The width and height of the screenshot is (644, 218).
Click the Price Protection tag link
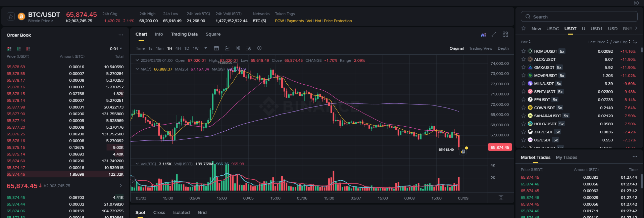point(338,21)
